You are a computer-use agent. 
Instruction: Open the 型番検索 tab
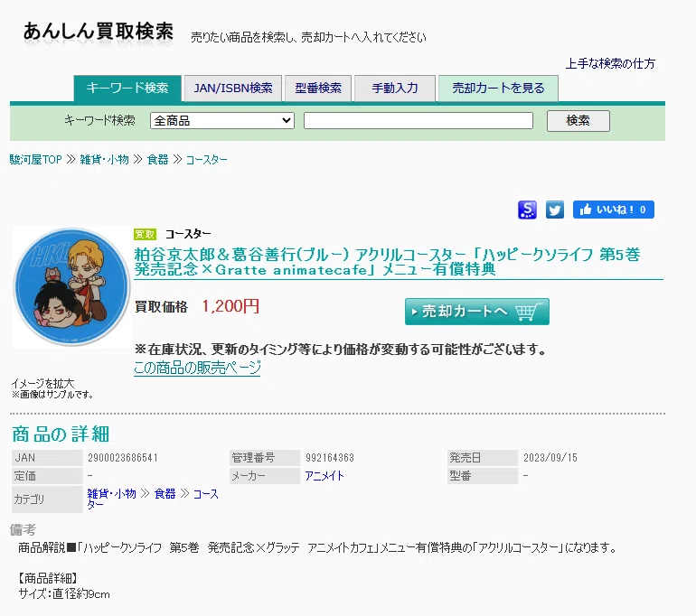[318, 89]
